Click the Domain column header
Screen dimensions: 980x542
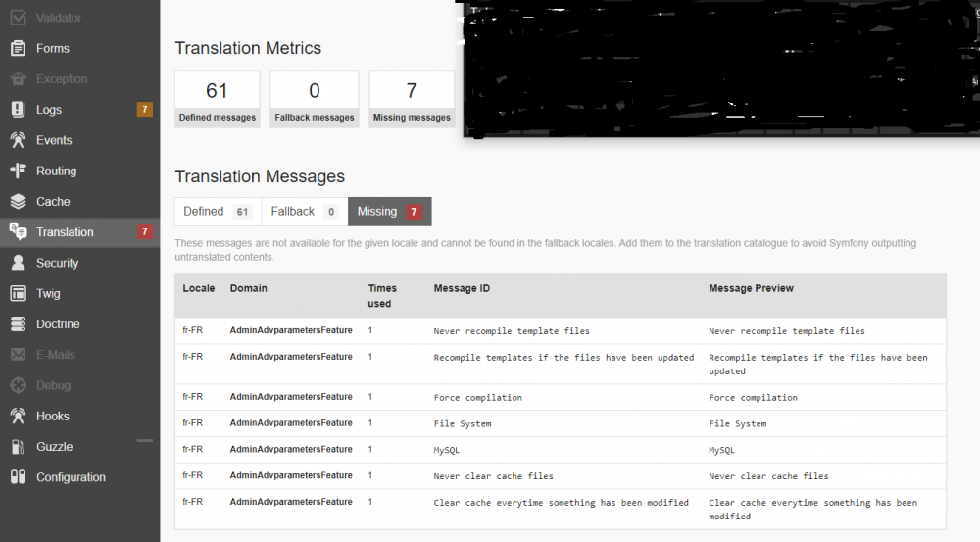tap(248, 288)
